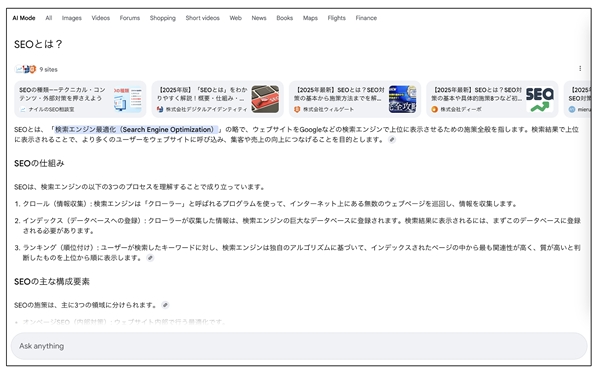The width and height of the screenshot is (598, 373).
Task: Open the 株式会社デジタルアイデンティティ source card
Action: tap(217, 99)
